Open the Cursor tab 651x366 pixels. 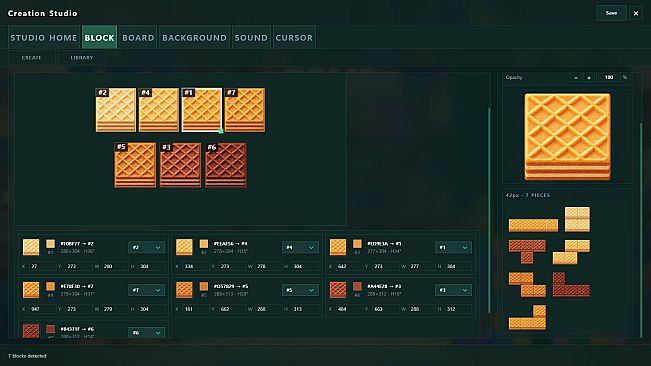pos(294,37)
